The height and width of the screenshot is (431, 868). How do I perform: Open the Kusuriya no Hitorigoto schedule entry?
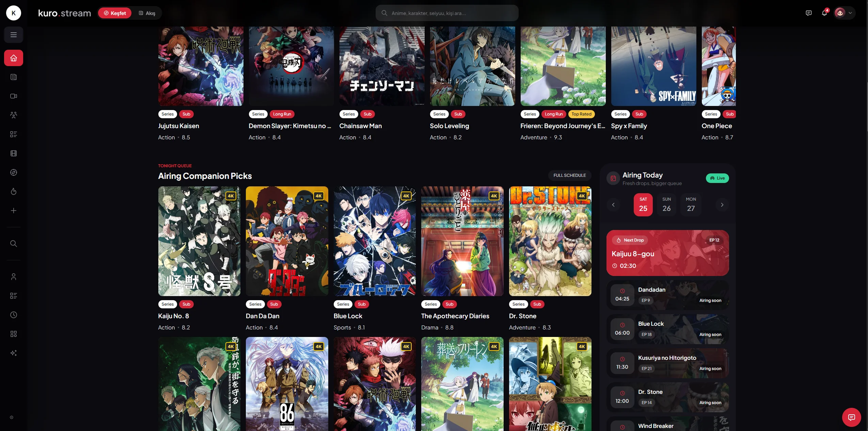667,363
